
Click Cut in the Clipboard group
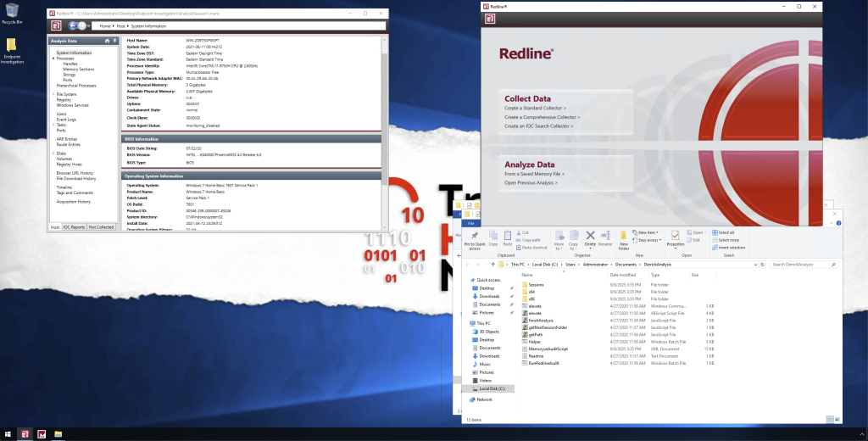coord(522,232)
